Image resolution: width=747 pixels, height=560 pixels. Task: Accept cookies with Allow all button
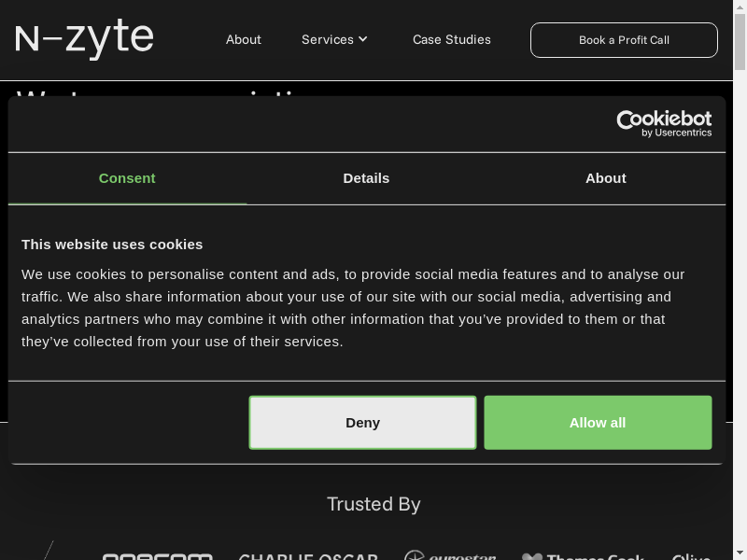tap(598, 423)
